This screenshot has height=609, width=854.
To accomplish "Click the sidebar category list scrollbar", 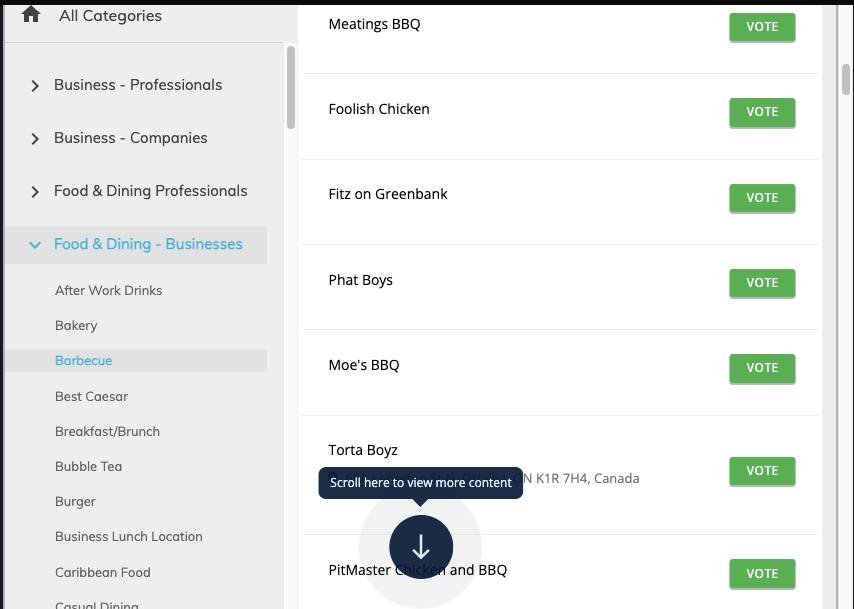I will click(291, 88).
